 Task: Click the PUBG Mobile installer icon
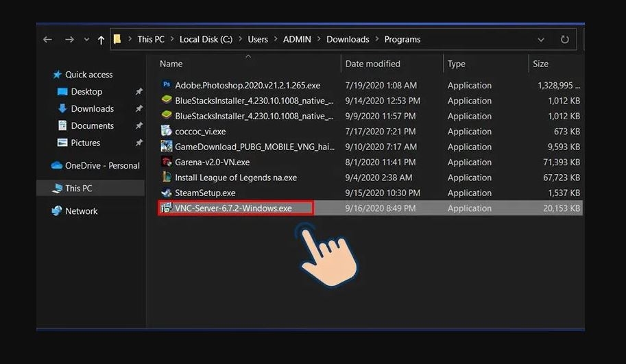pos(167,146)
